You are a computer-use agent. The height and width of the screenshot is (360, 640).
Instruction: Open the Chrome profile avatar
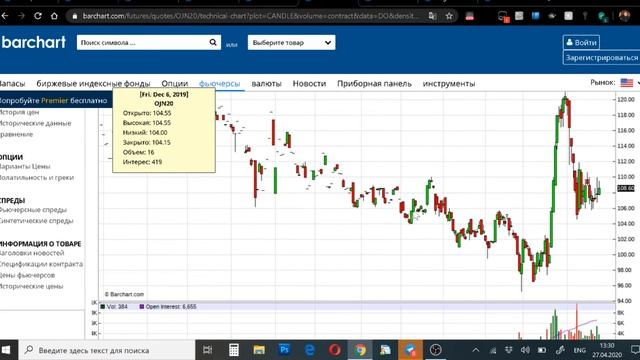[x=624, y=16]
